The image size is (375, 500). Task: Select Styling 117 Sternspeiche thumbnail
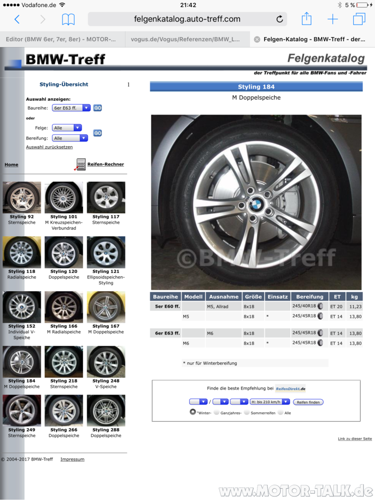106,197
